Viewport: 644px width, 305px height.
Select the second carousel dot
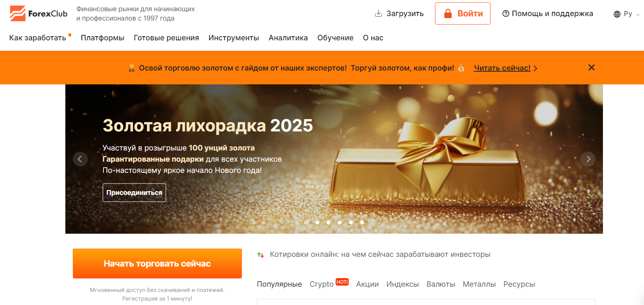pyautogui.click(x=317, y=222)
